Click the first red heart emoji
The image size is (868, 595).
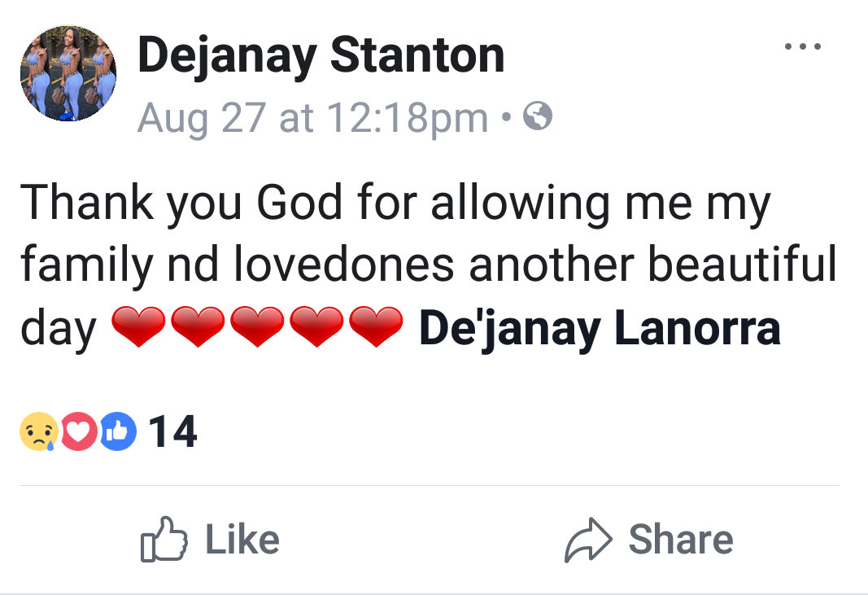(137, 328)
